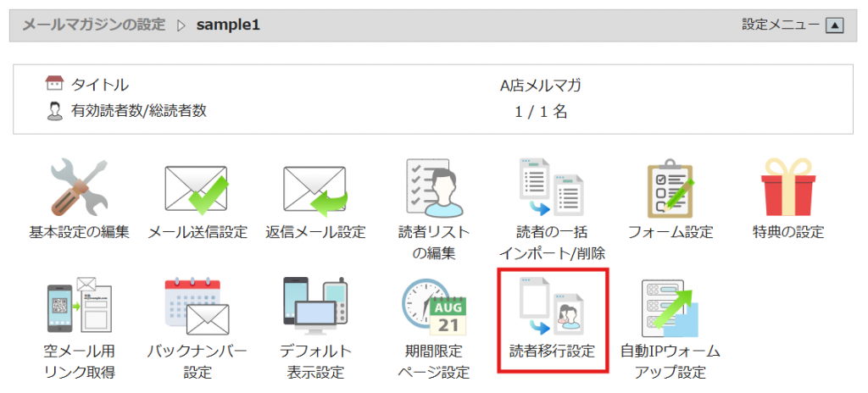Click the 特典の設定 text label
Image resolution: width=868 pixels, height=393 pixels.
tap(788, 232)
